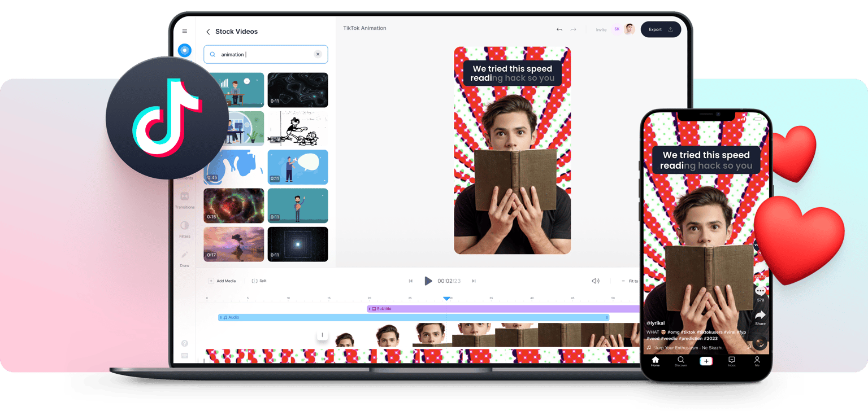This screenshot has width=868, height=411.
Task: Select the dark swirling particles stock video
Action: tap(298, 90)
